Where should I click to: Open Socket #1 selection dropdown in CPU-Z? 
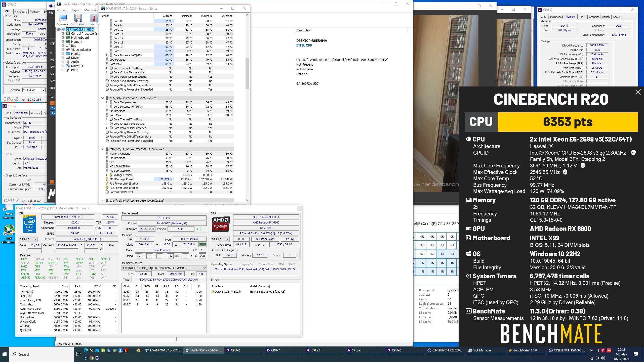34,90
